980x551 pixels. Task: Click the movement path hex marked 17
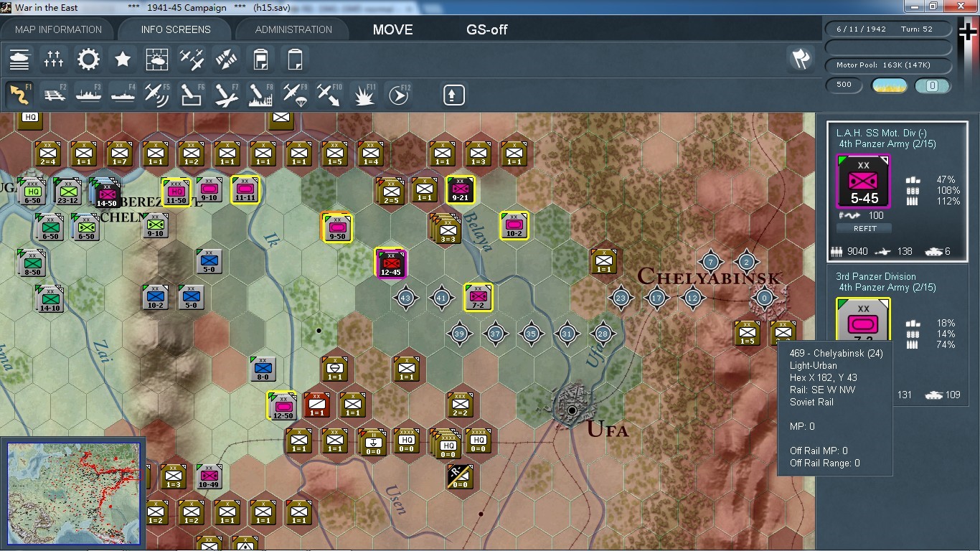656,298
